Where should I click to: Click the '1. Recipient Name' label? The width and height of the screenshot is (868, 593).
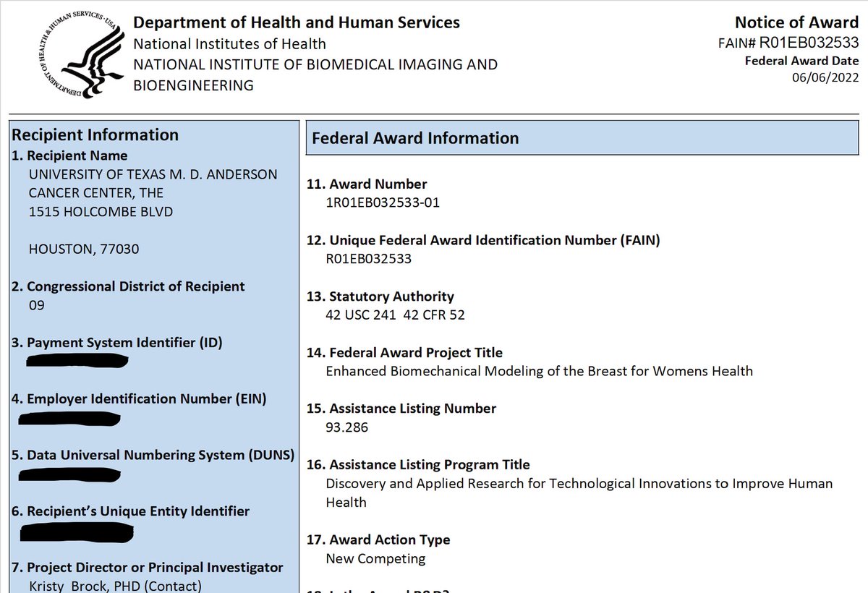pyautogui.click(x=69, y=155)
